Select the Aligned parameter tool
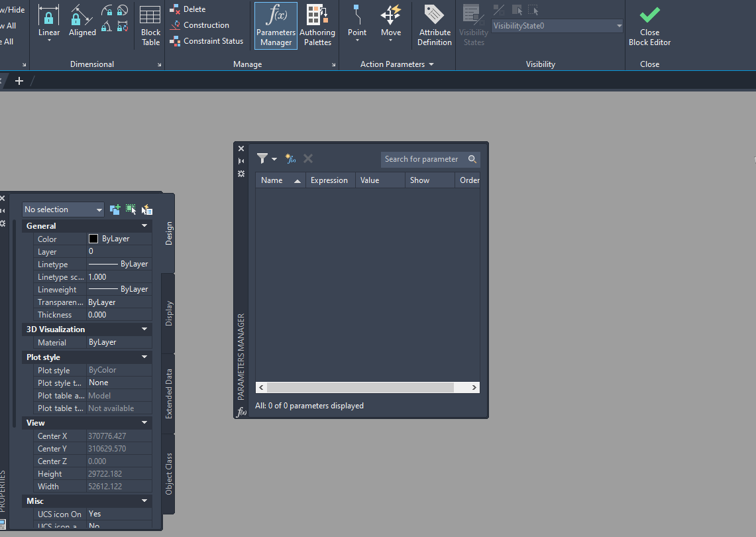756x537 pixels. (81, 22)
